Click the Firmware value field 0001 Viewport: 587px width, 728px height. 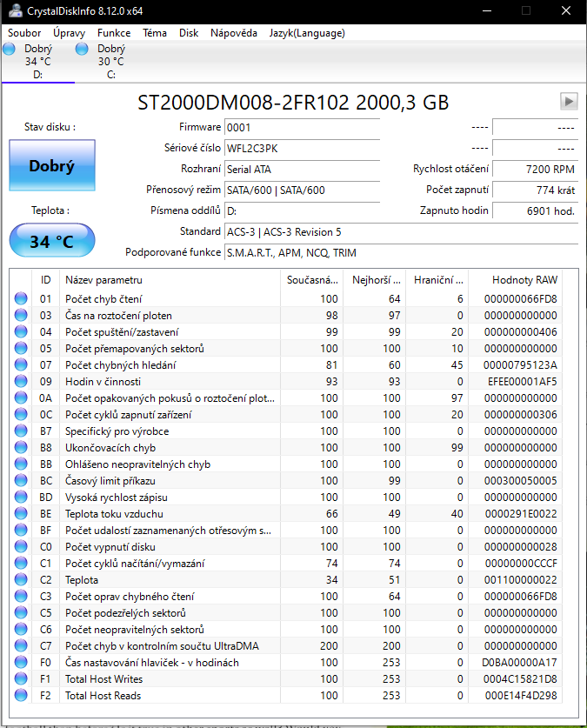pyautogui.click(x=302, y=127)
